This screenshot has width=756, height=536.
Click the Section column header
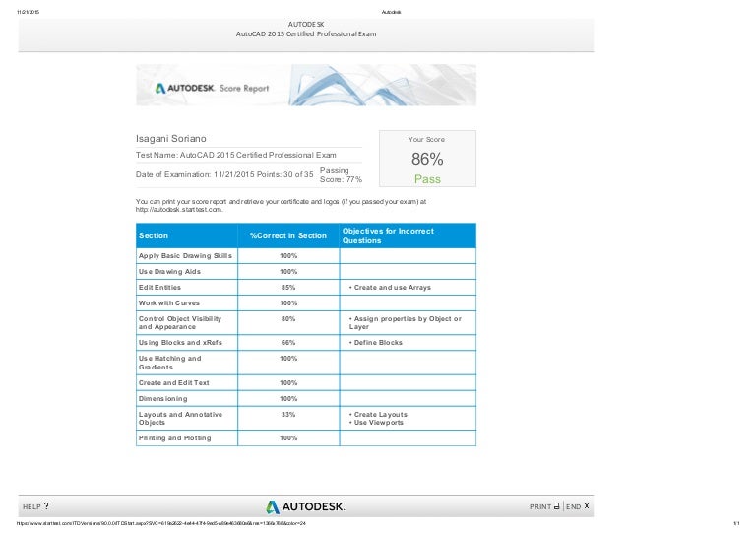pyautogui.click(x=154, y=235)
